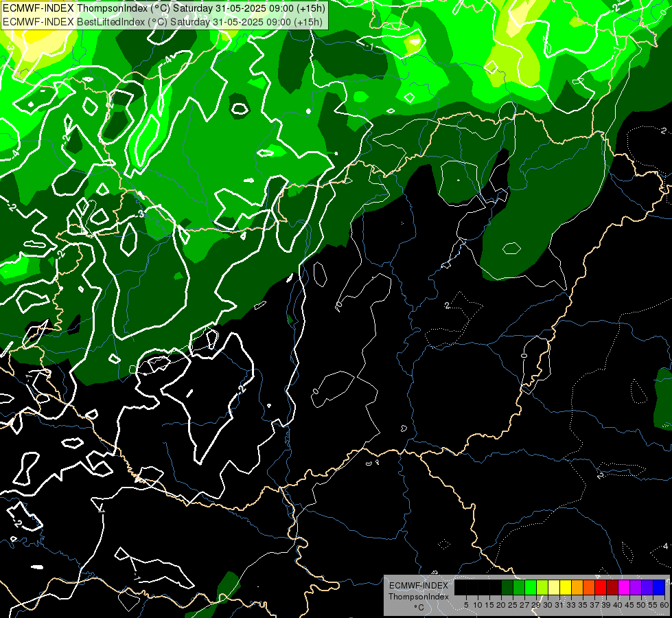
Task: Click the ThompsonIndex label in the legend
Action: point(419,597)
